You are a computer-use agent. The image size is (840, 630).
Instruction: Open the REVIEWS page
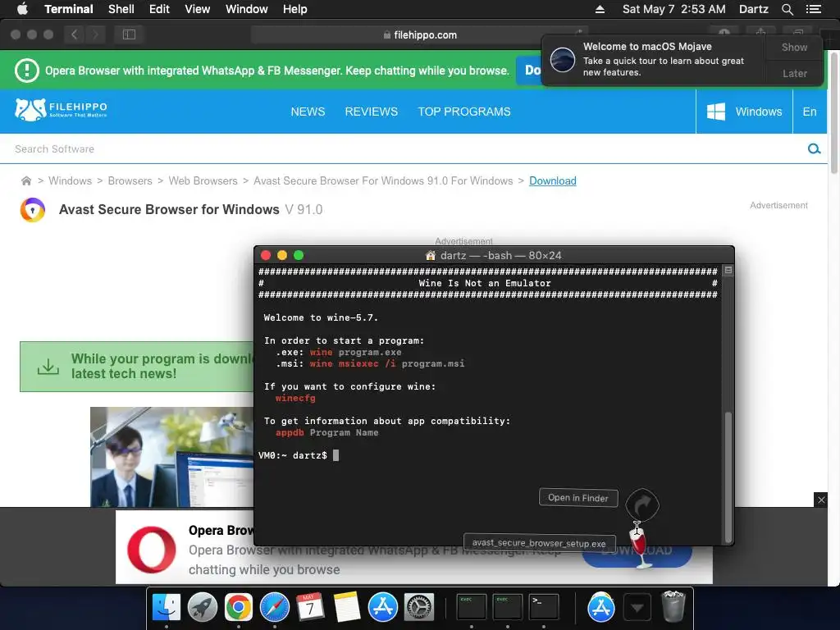point(372,112)
